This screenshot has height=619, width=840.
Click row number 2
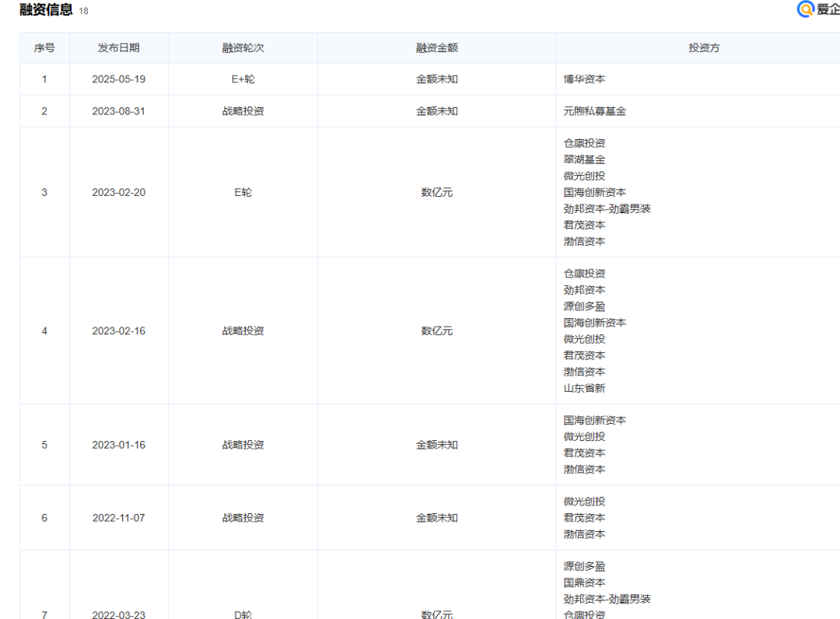tap(44, 111)
